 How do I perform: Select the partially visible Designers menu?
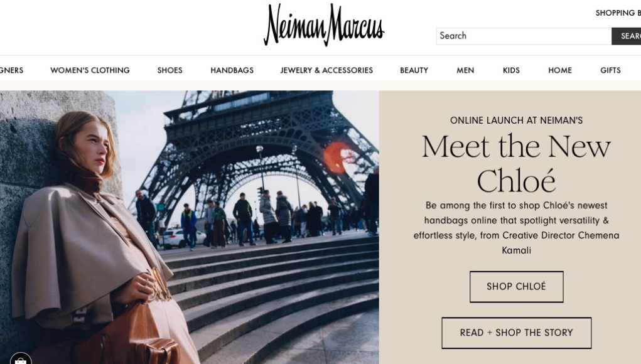click(11, 70)
